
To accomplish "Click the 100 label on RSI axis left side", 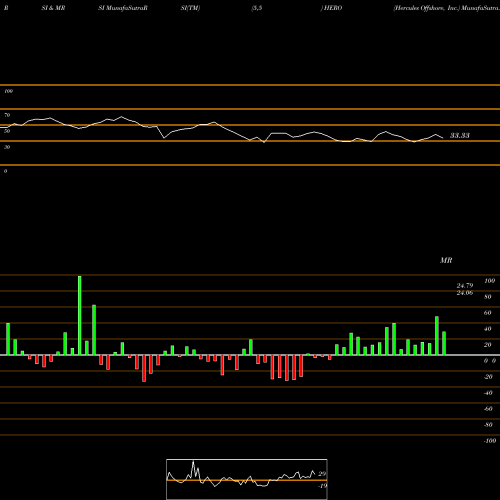I will [x=8, y=91].
